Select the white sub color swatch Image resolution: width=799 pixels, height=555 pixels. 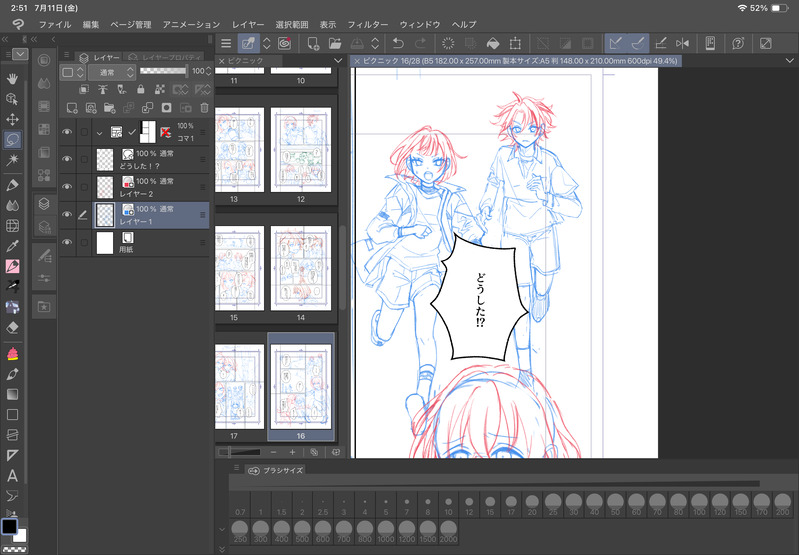click(21, 535)
